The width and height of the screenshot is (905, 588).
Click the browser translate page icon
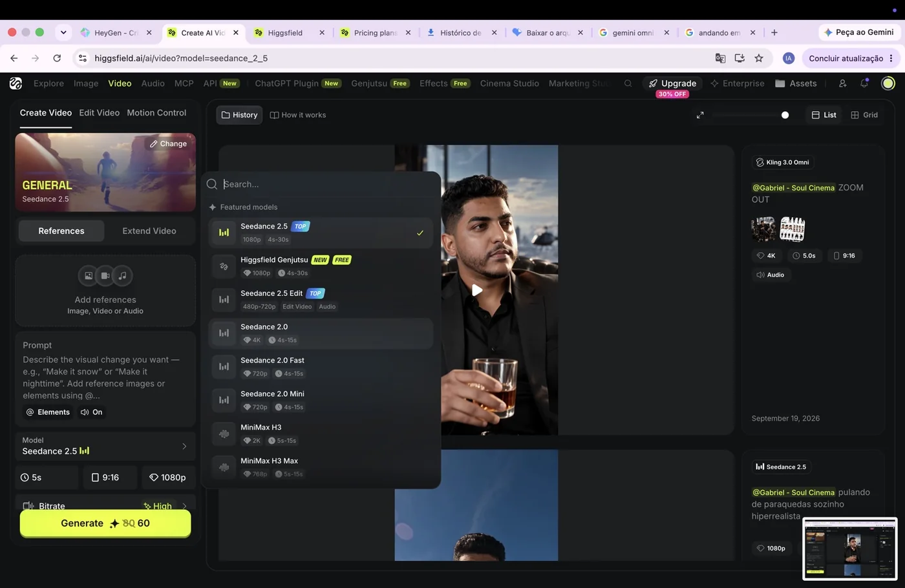[x=720, y=58]
